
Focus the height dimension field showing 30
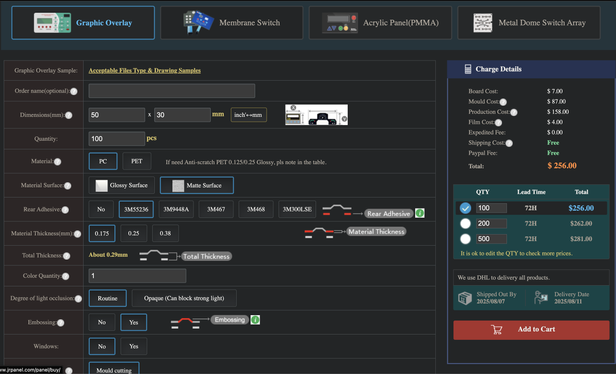pyautogui.click(x=182, y=115)
